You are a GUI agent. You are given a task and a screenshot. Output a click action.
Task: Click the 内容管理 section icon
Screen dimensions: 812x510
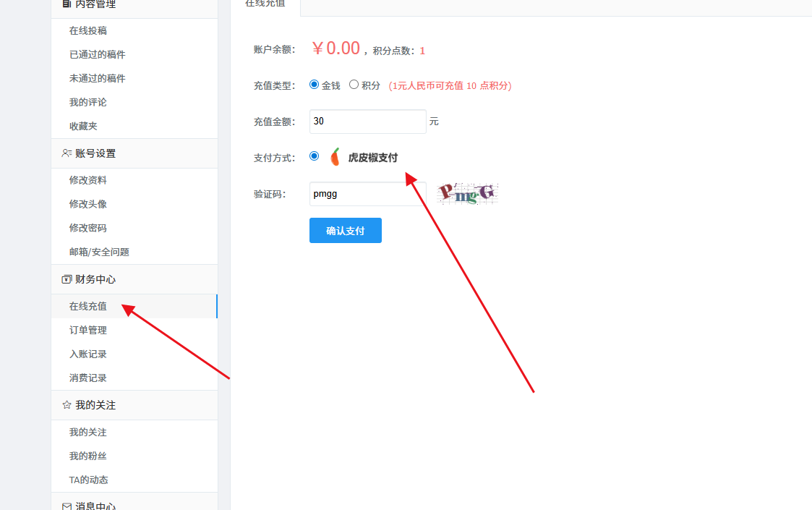tap(67, 4)
